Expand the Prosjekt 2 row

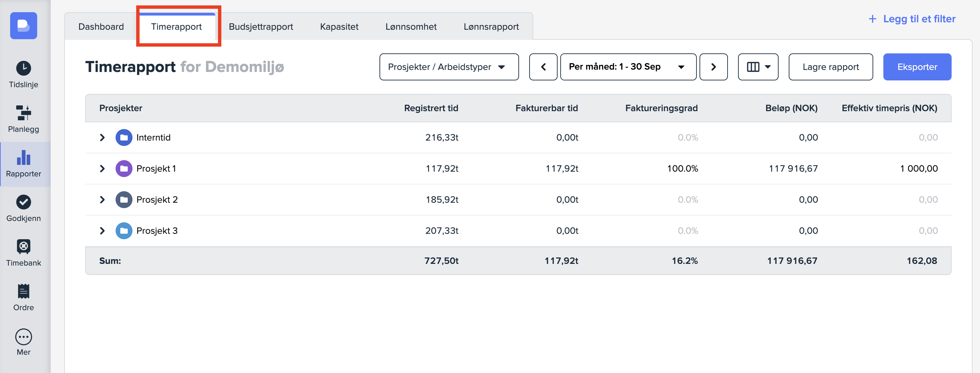pyautogui.click(x=102, y=200)
